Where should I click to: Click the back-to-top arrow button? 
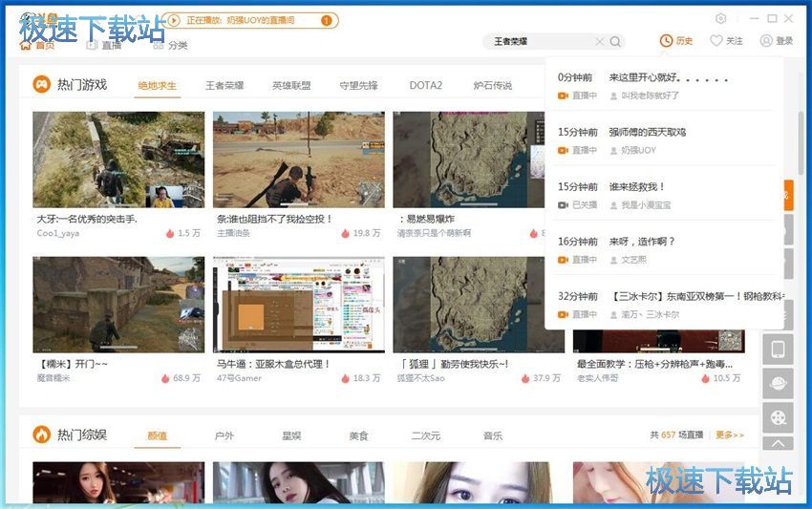click(778, 443)
